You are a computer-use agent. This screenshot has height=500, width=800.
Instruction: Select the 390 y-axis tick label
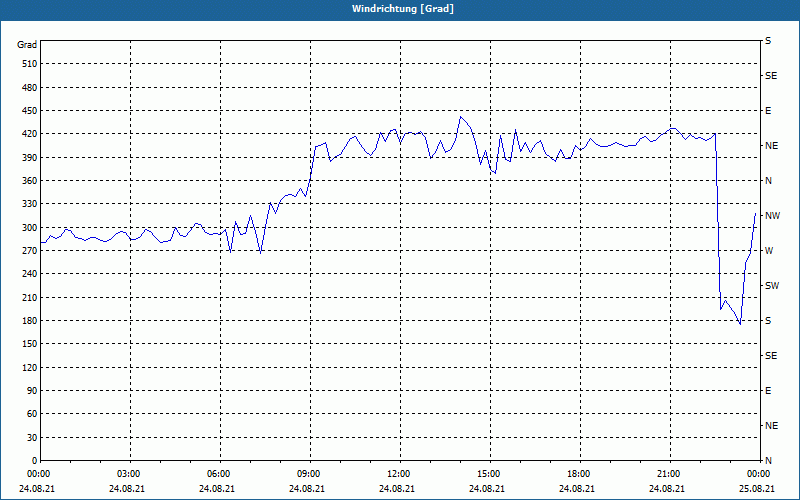[30, 158]
